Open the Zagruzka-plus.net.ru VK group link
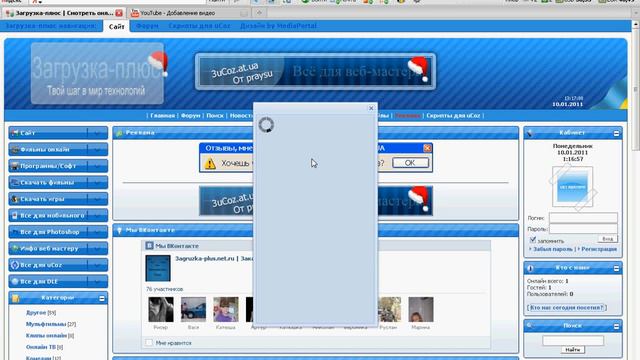Viewport: 640px width, 360px height. [x=214, y=258]
